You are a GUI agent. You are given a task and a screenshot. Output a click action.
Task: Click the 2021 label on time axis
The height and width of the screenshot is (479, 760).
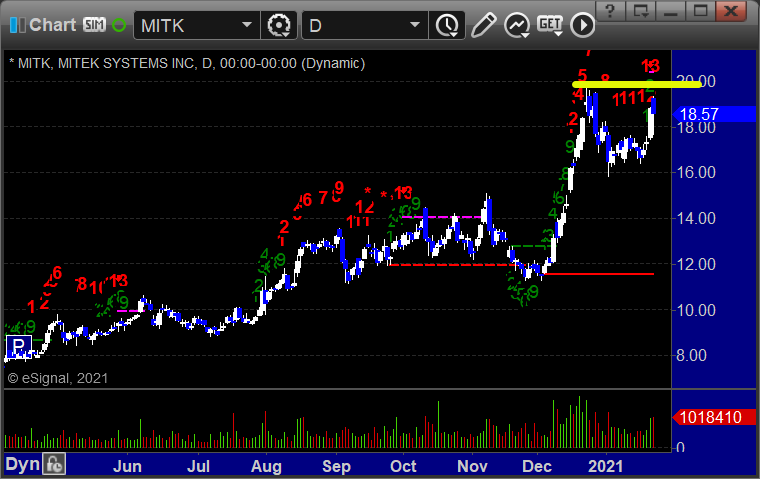[605, 466]
